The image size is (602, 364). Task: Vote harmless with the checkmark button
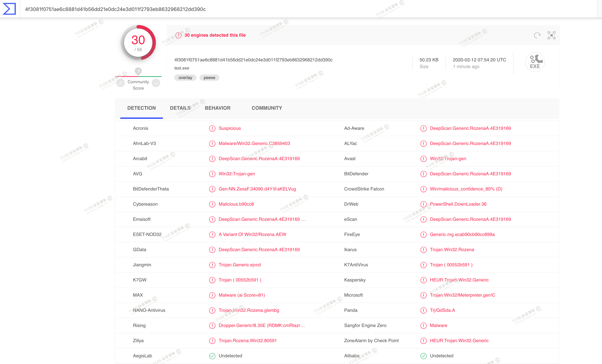point(156,83)
